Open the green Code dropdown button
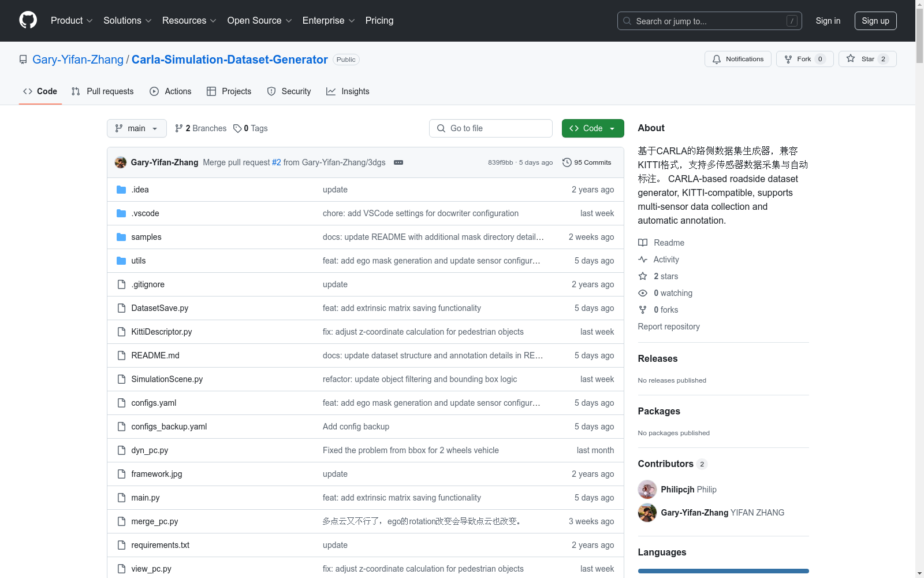This screenshot has width=924, height=578. tap(593, 128)
